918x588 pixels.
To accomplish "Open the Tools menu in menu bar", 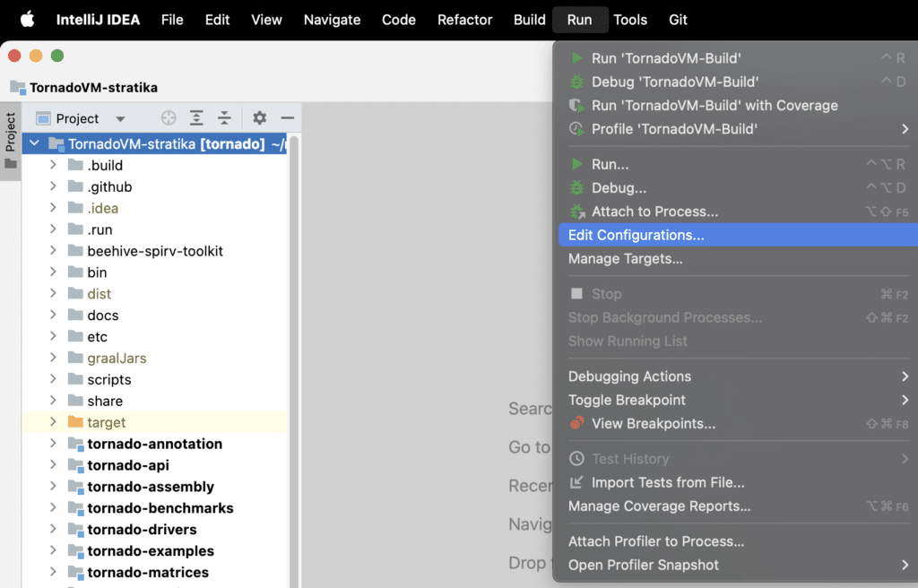I will (630, 20).
